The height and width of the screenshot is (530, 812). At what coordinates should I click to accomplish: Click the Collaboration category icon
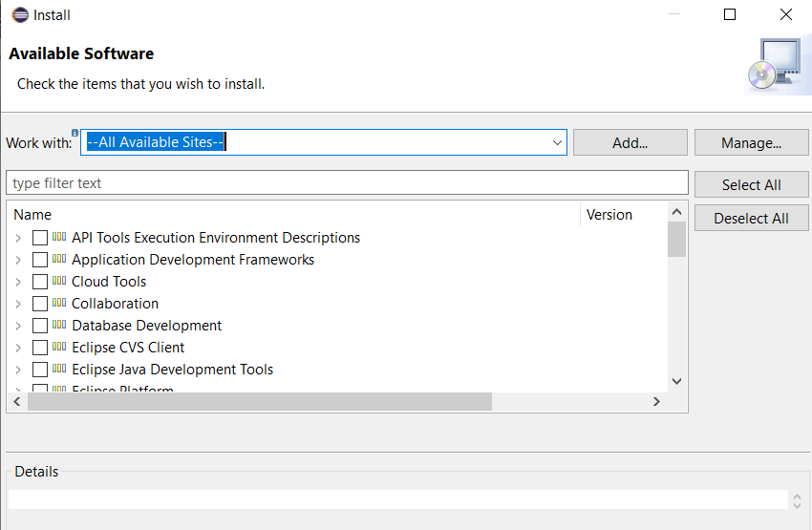(59, 303)
